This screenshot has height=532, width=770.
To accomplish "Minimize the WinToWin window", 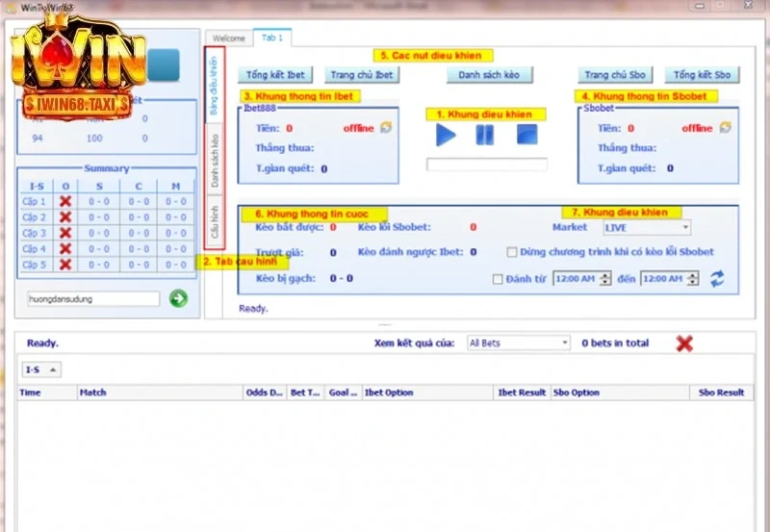I will 700,6.
